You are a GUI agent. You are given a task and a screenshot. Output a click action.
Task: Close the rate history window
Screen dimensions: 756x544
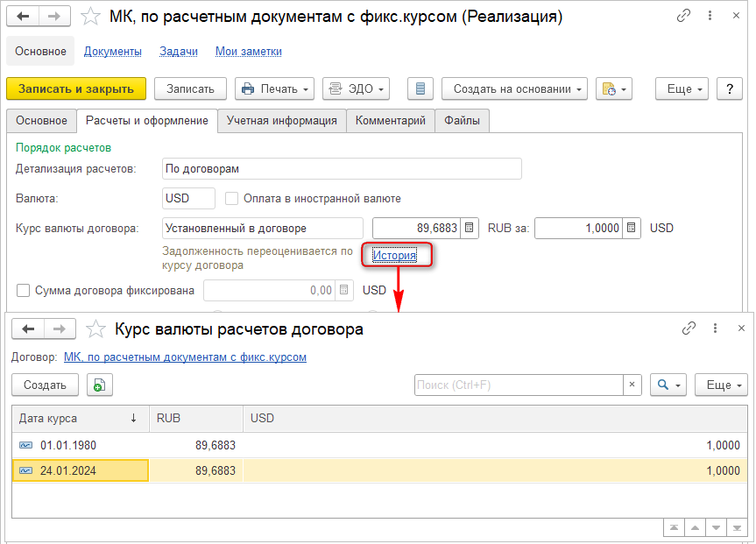(x=741, y=329)
